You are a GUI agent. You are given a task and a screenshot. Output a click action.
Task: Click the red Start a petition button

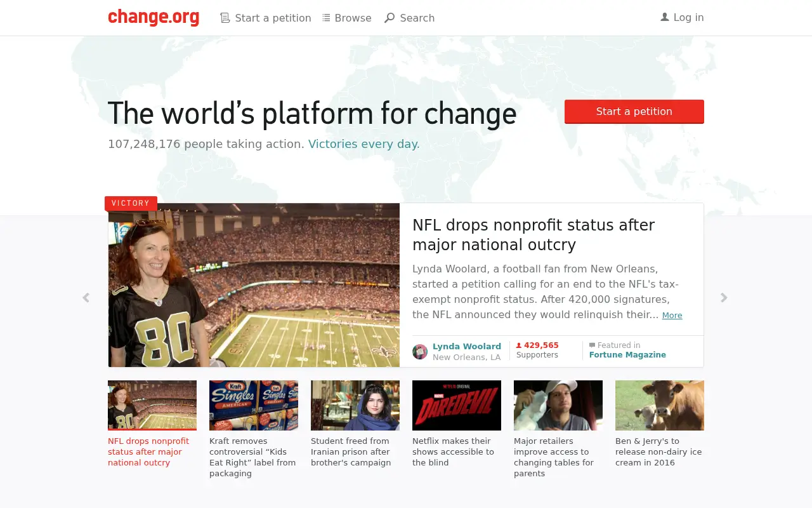pos(634,112)
